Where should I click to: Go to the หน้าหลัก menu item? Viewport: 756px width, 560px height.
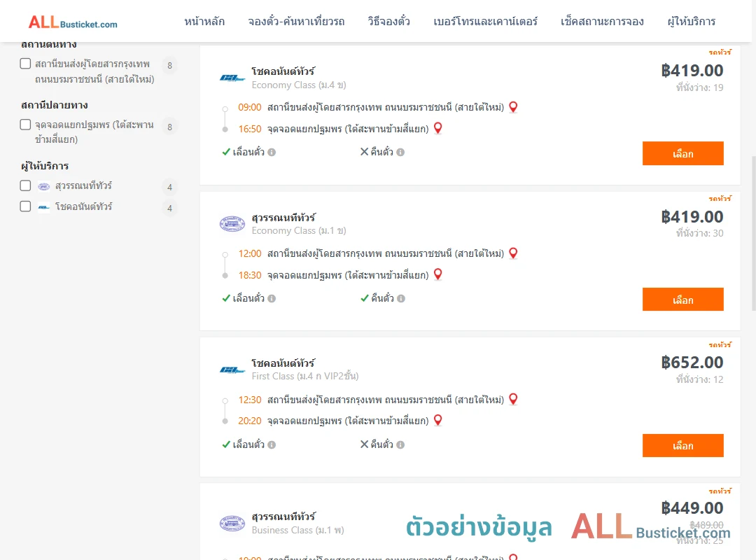204,22
